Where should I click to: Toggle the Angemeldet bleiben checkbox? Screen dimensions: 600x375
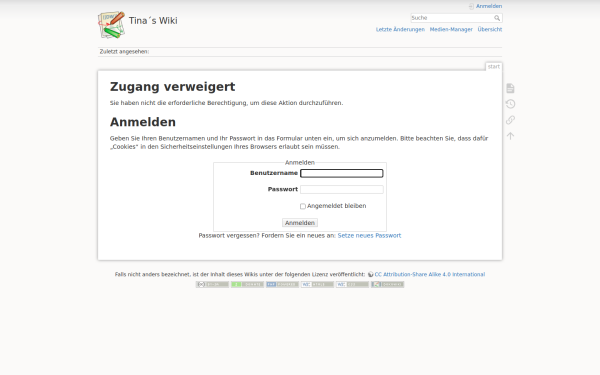click(x=303, y=206)
